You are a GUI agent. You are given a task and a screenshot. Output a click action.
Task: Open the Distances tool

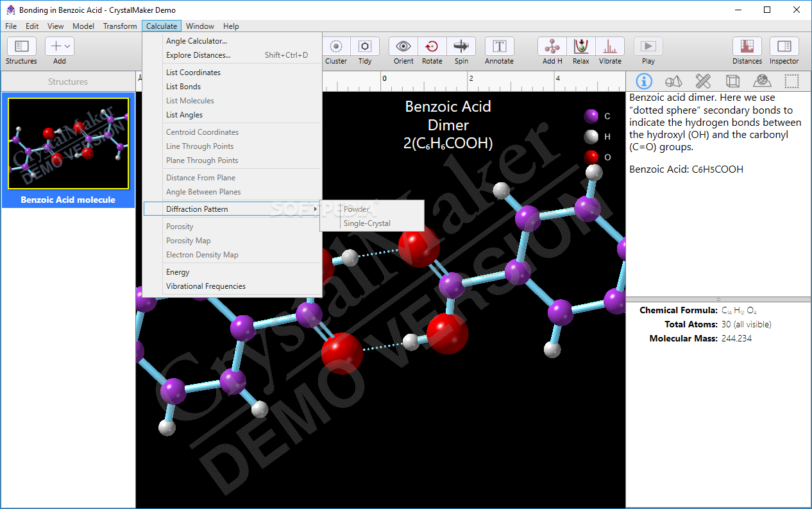[747, 47]
